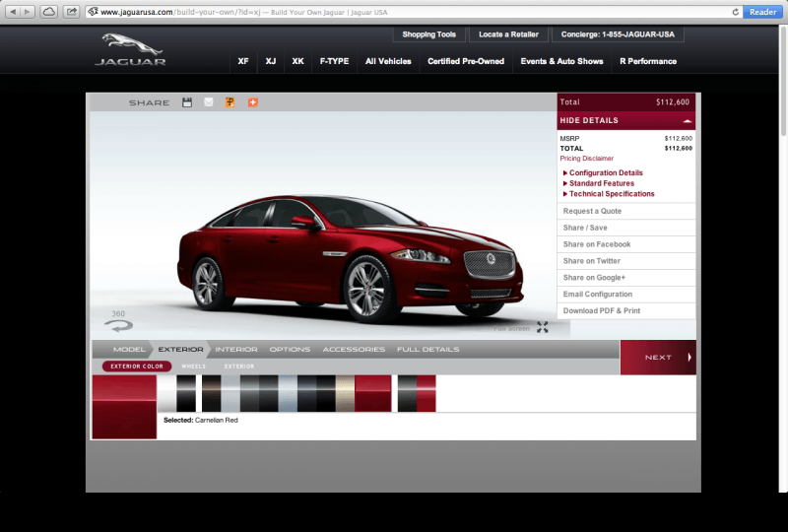788x532 pixels.
Task: Open the Accessories tab
Action: point(354,349)
